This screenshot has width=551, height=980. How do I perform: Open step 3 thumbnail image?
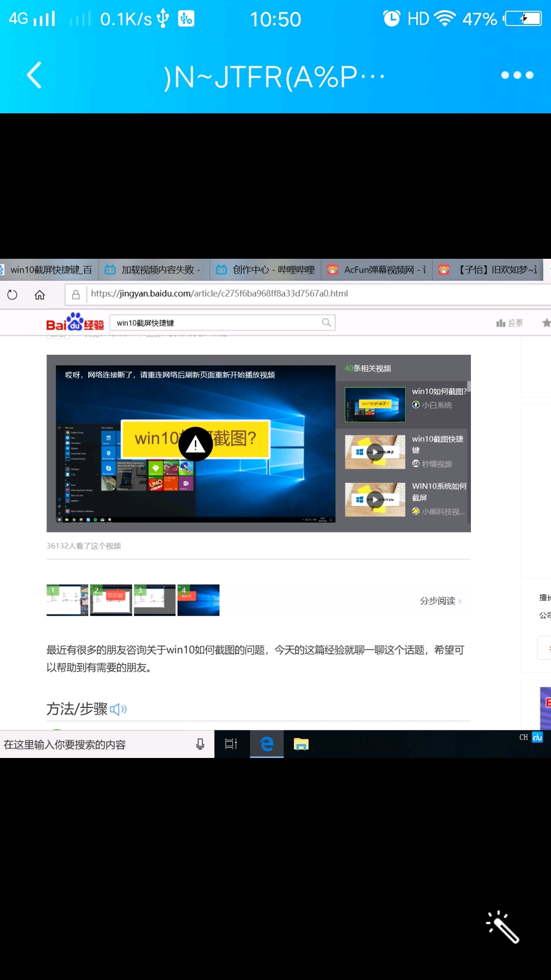click(x=155, y=600)
